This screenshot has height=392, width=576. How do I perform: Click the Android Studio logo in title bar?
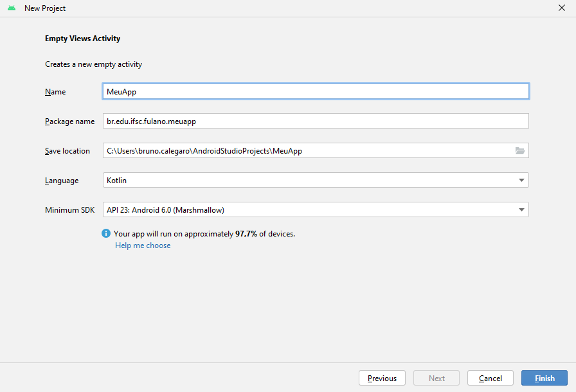[x=12, y=8]
